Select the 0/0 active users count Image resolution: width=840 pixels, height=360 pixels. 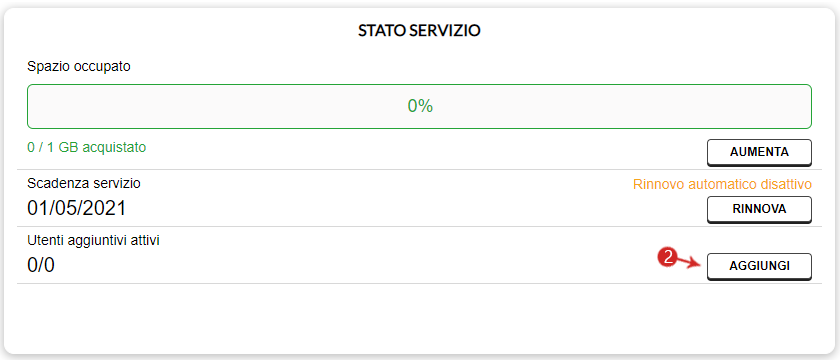[41, 265]
